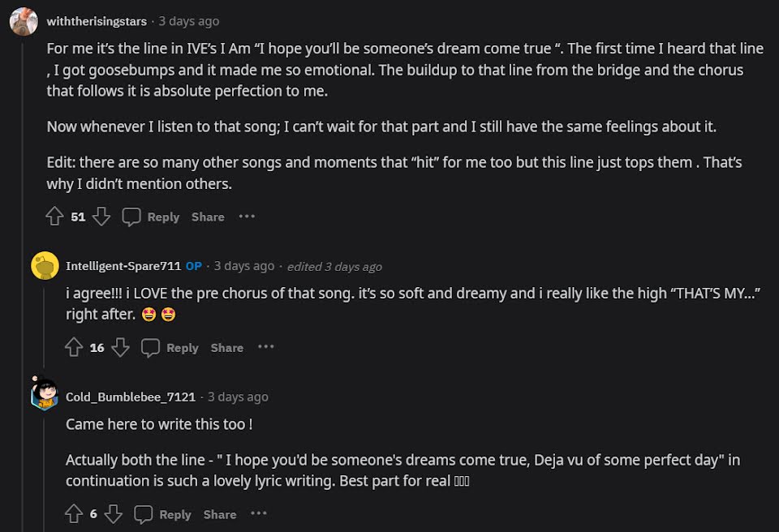
Task: Click withtherisingstars' avatar picture
Action: point(24,21)
